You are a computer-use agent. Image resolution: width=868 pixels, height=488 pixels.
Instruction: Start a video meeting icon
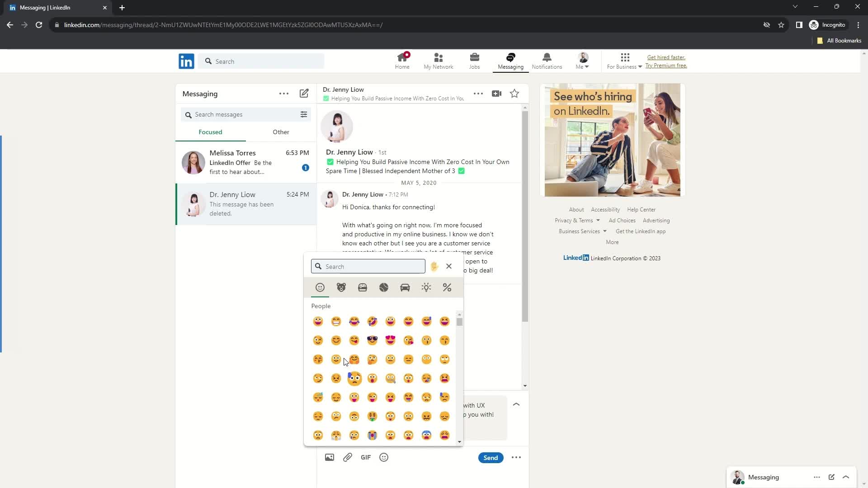pos(496,94)
